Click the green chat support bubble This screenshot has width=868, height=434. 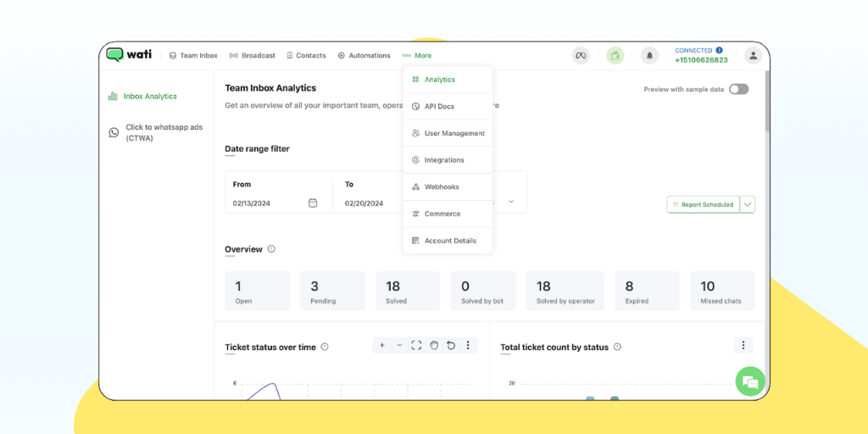[750, 381]
